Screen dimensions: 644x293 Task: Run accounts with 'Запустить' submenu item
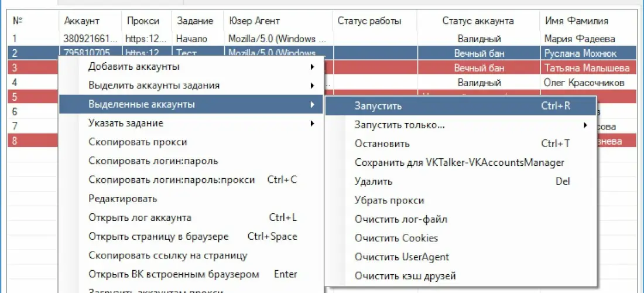pyautogui.click(x=460, y=106)
